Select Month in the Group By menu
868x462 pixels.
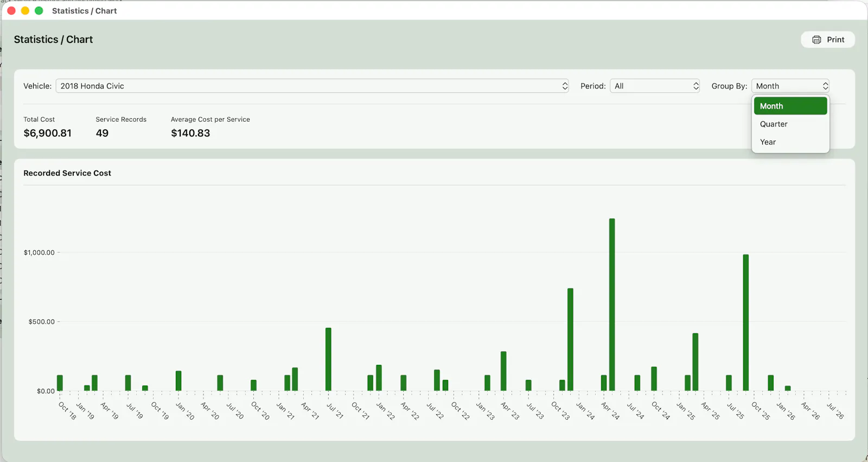[790, 106]
